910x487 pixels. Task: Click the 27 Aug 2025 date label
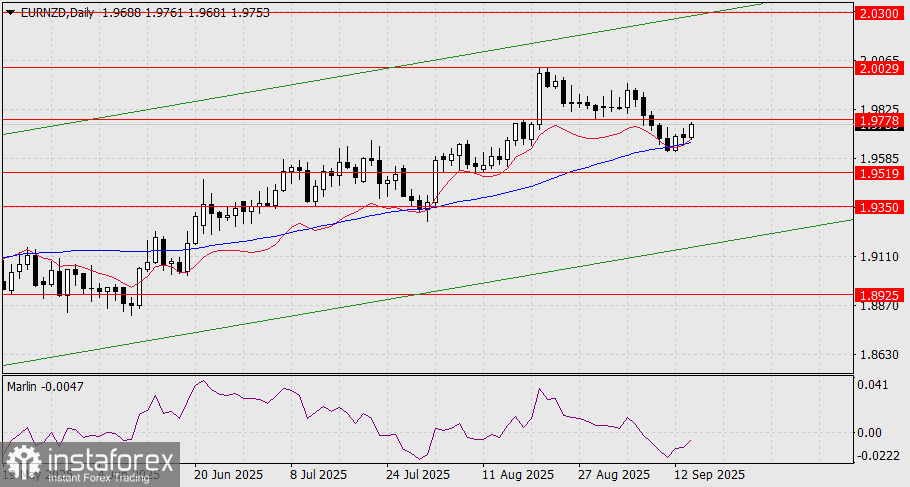pos(613,474)
